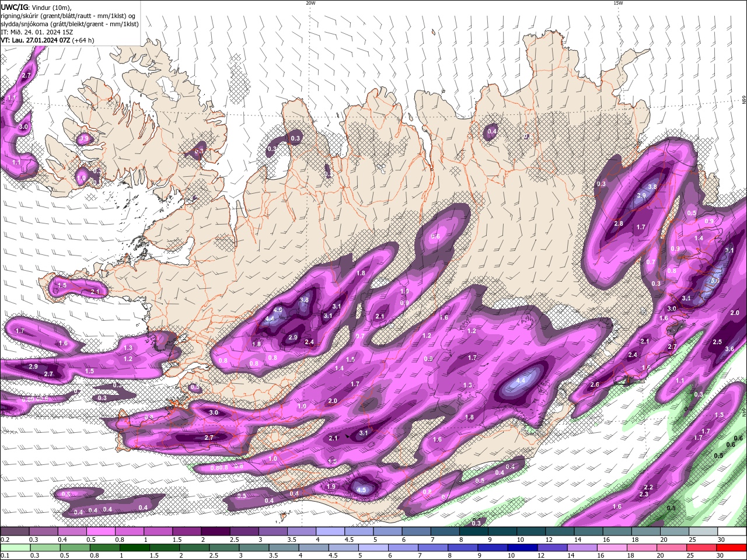Click the bright pink 0.5–0.8 swatch in the upper legend row
The image size is (747, 560).
coord(100,531)
